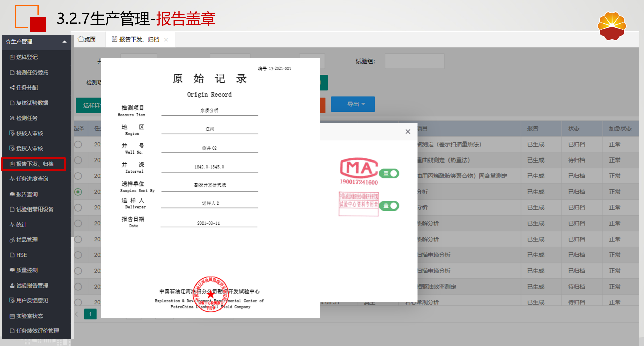This screenshot has height=346, width=644.
Task: Select the checked radio button in table
Action: [x=78, y=192]
